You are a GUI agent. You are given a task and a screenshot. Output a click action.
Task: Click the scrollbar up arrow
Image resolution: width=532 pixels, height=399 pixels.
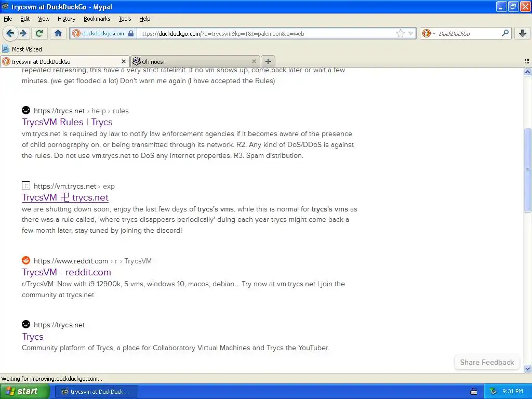point(527,72)
